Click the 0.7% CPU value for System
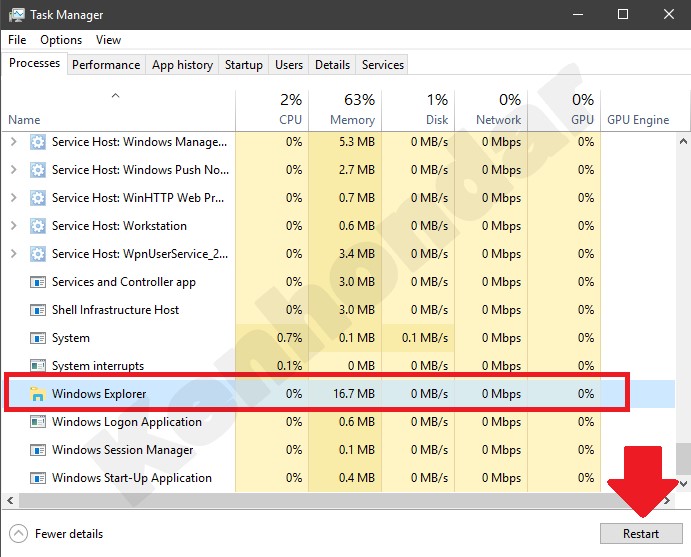Image resolution: width=691 pixels, height=557 pixels. [290, 338]
